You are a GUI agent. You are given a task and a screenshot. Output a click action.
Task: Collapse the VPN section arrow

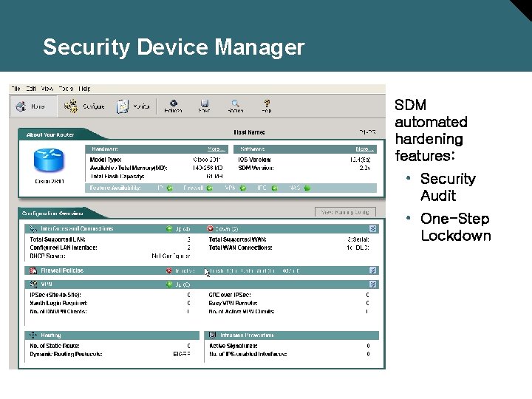pos(372,284)
